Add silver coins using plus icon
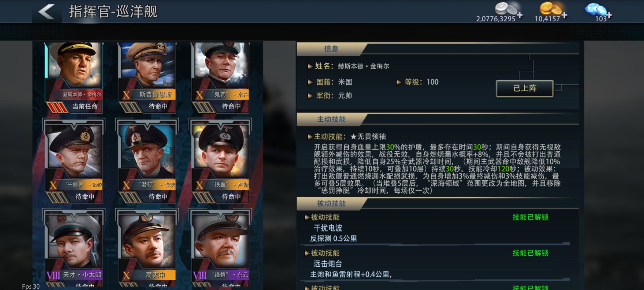The height and width of the screenshot is (290, 644). click(520, 15)
